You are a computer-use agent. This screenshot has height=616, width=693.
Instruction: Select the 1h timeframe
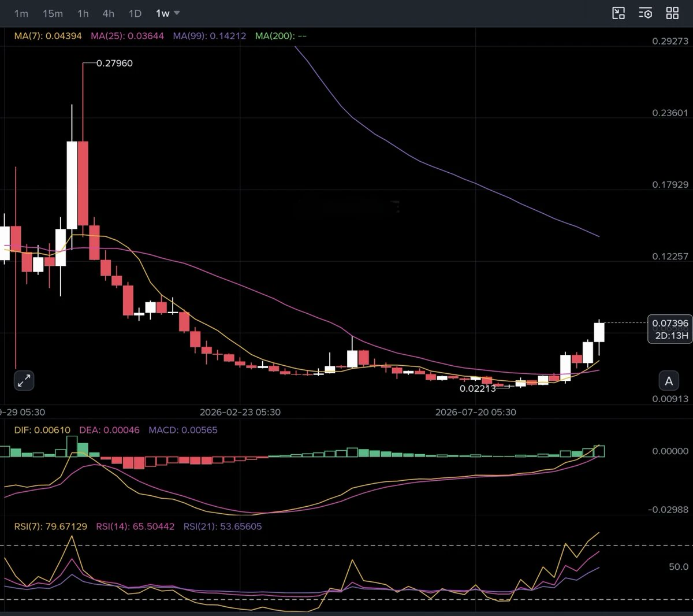[x=83, y=13]
